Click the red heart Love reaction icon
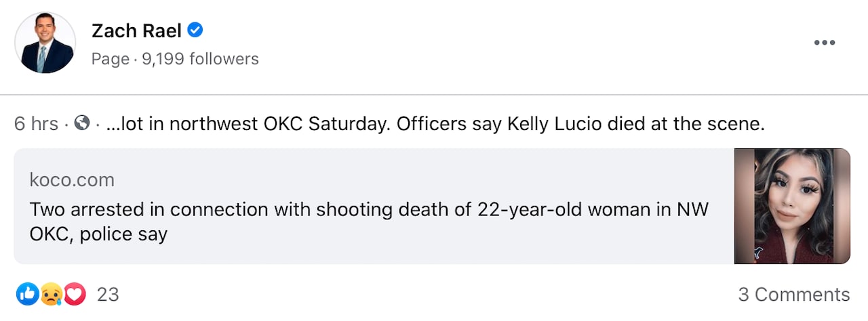This screenshot has height=321, width=868. click(75, 294)
